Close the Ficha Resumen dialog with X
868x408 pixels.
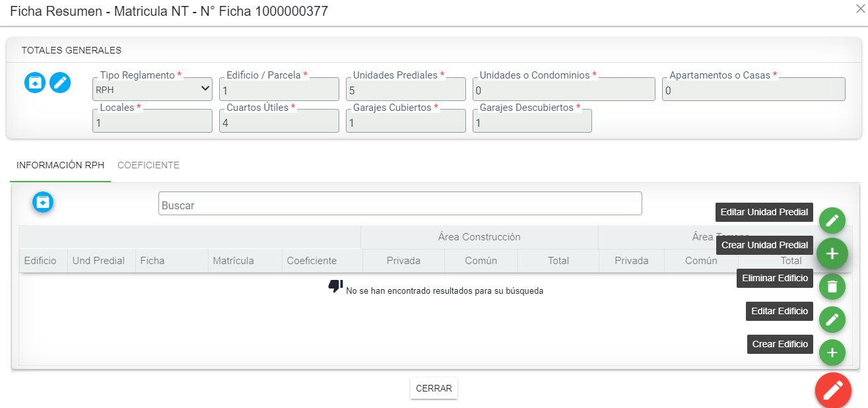click(860, 9)
